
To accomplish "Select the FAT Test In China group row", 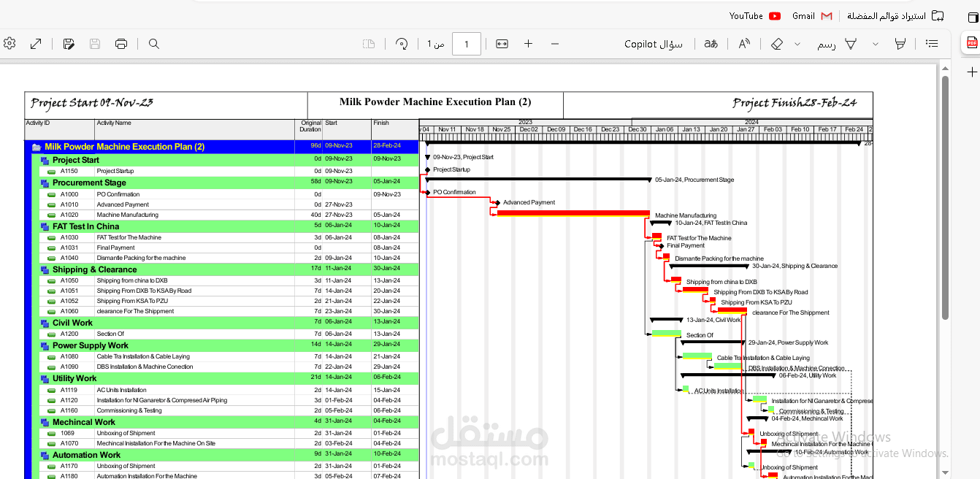I will [x=228, y=226].
